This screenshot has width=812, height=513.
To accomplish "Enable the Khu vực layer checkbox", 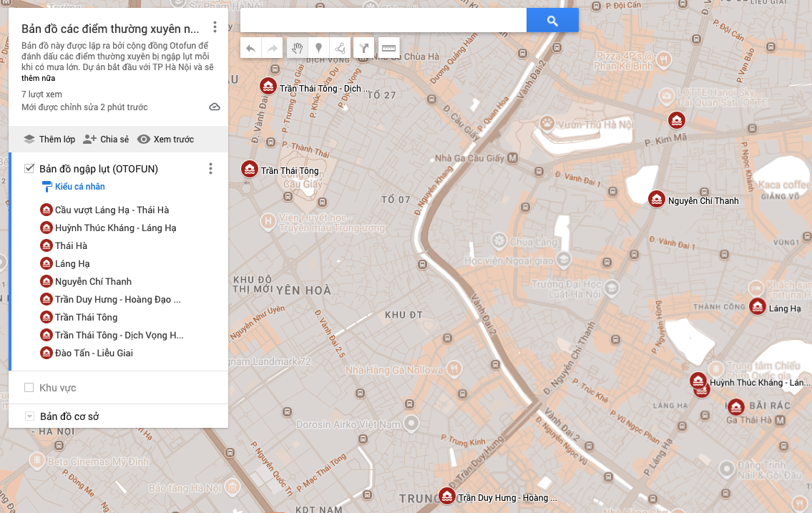I will [29, 388].
